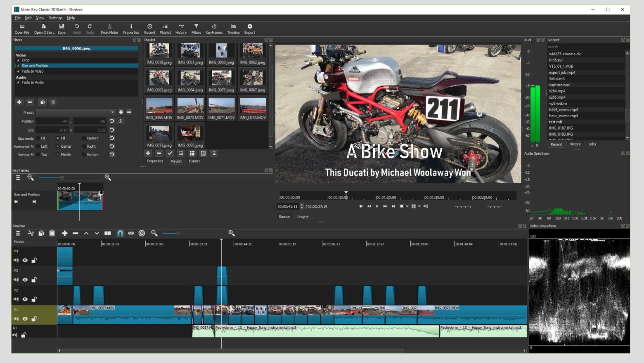This screenshot has height=363, width=644.
Task: Add a filter with the plus button
Action: point(19,102)
